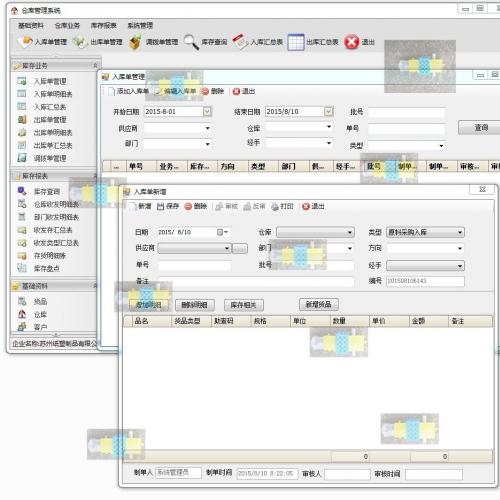Open 存货明细账 in the sidebar
The height and width of the screenshot is (500, 500).
50,256
